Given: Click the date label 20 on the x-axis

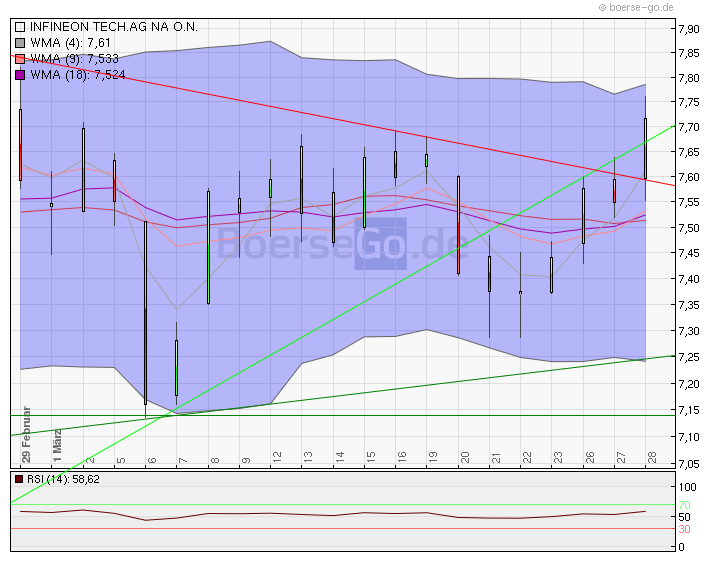Looking at the screenshot, I should 465,457.
